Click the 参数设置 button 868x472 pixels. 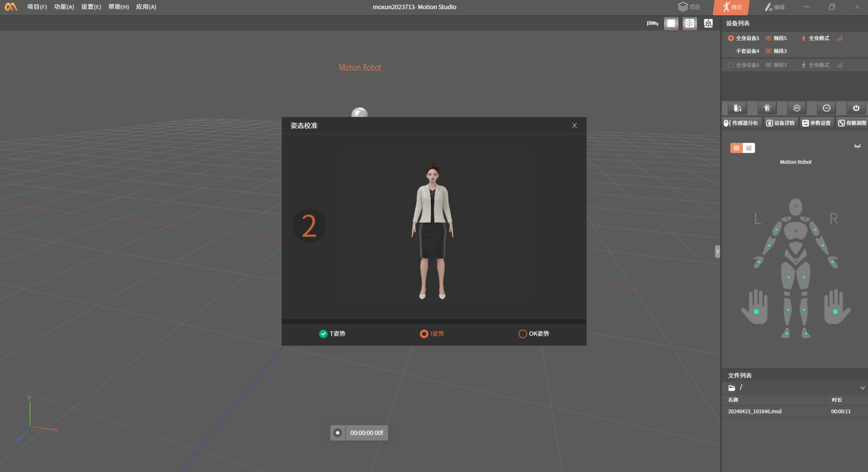[816, 123]
